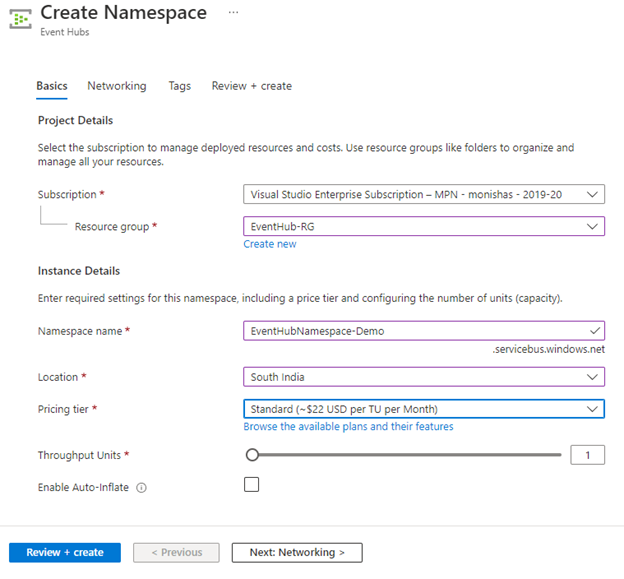Screen dimensions: 624x579
Task: Click the namespace name validation checkmark
Action: click(595, 331)
